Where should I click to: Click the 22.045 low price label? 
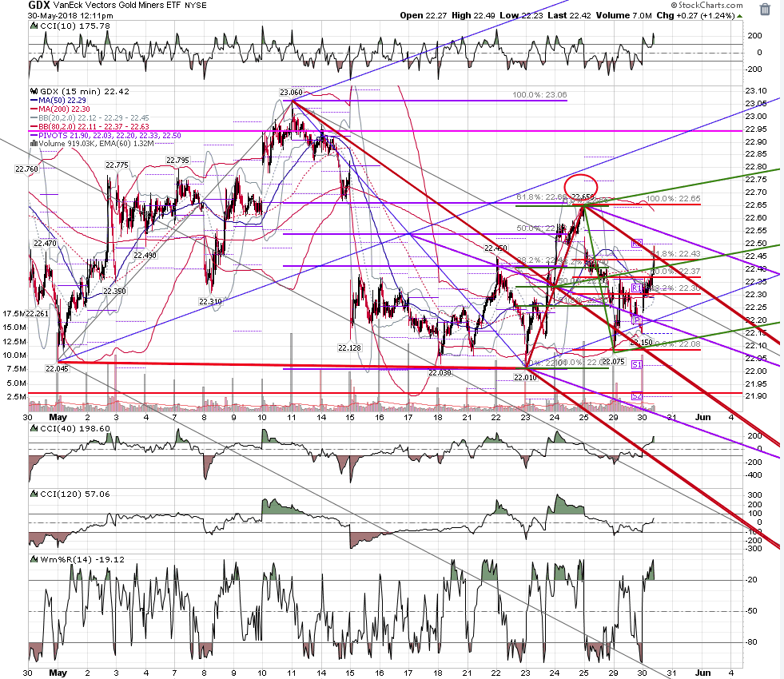(x=57, y=369)
